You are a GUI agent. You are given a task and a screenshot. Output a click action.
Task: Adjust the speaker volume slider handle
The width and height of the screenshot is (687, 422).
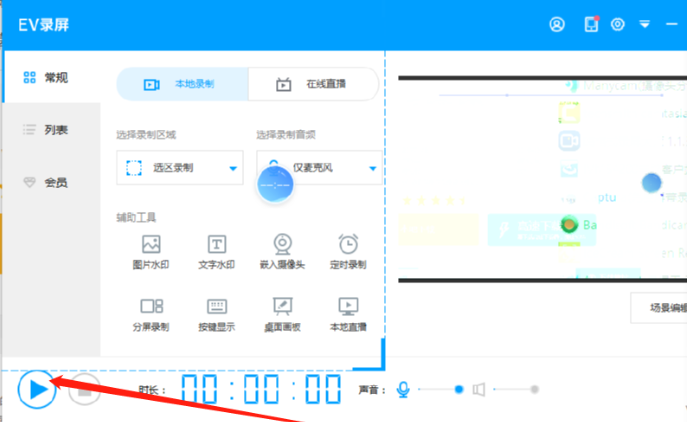534,389
